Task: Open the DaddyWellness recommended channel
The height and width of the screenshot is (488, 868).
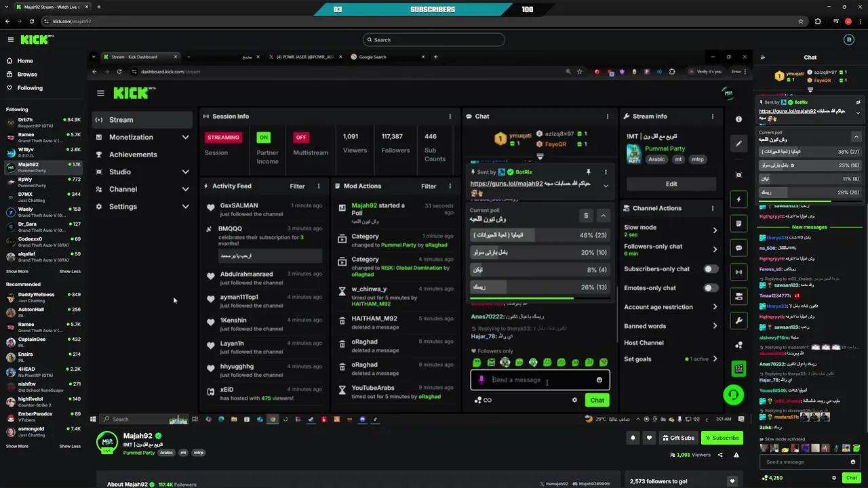Action: click(x=42, y=298)
